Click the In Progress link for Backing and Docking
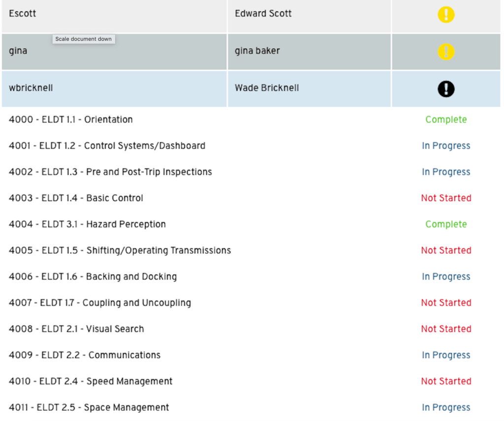The width and height of the screenshot is (504, 421). pyautogui.click(x=445, y=276)
